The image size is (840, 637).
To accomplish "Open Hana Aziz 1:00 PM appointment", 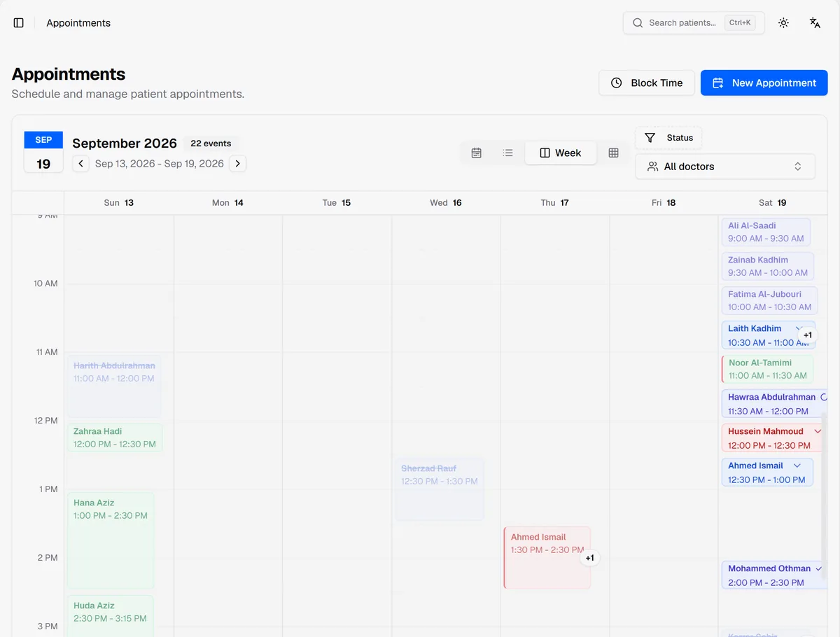I will point(111,541).
